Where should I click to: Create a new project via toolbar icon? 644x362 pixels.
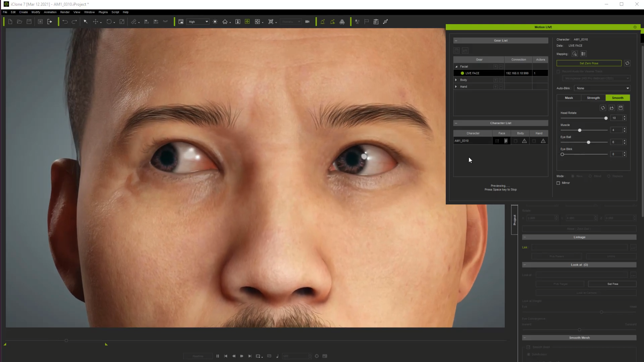(10, 22)
